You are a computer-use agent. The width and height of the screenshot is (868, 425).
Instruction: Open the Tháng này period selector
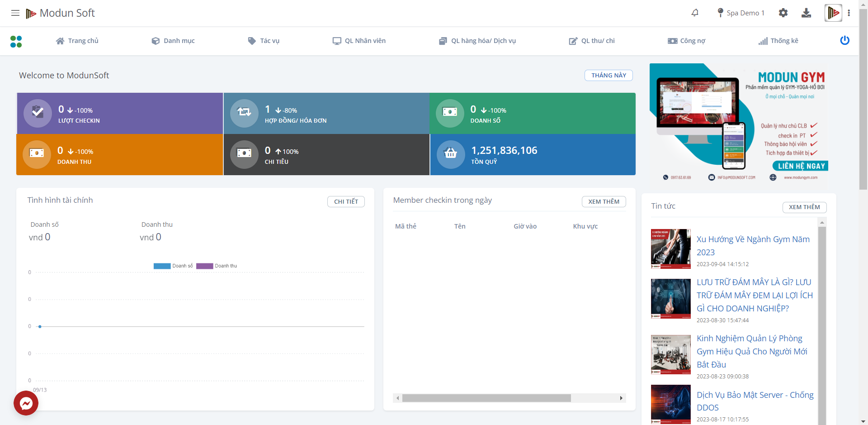pos(609,76)
